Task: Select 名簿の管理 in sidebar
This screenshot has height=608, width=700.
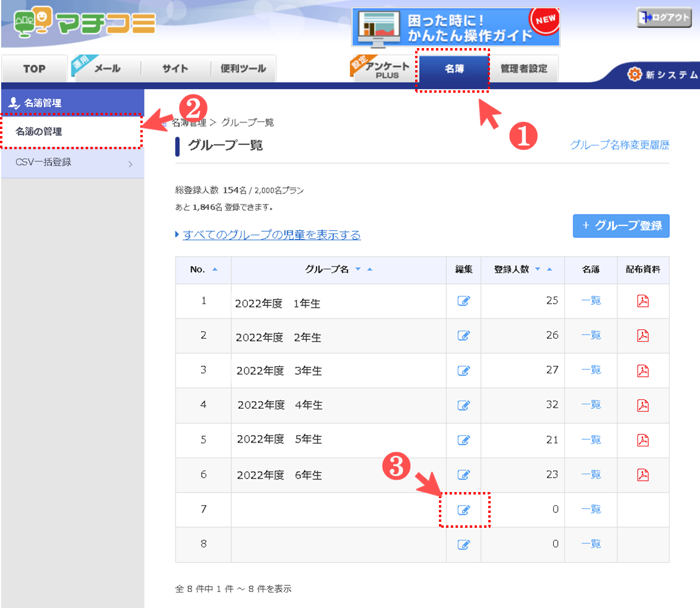Action: (71, 131)
